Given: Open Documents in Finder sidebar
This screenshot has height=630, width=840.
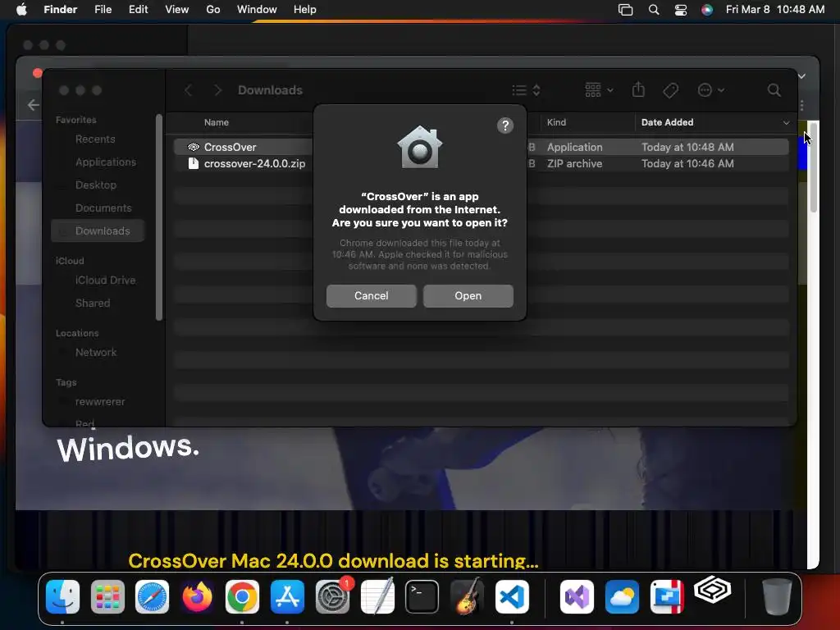Looking at the screenshot, I should tap(103, 208).
